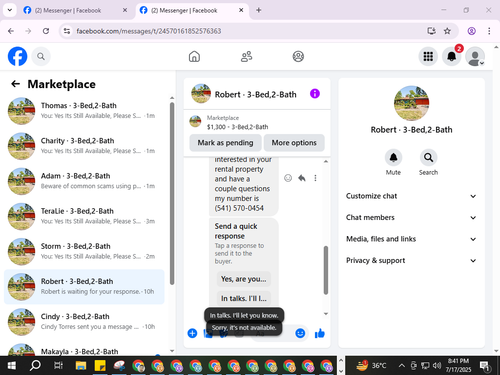Open File Explorer from taskbar
The image size is (500, 375).
pos(81,366)
